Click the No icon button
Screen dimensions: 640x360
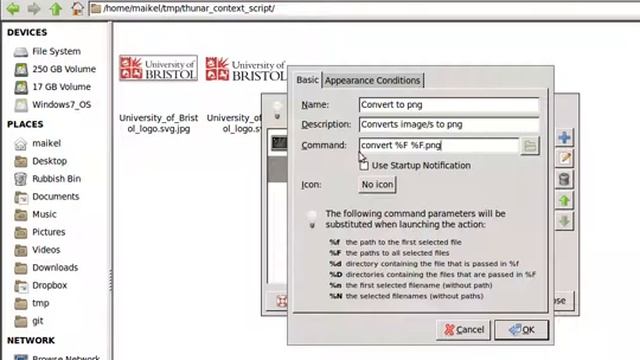pyautogui.click(x=377, y=185)
